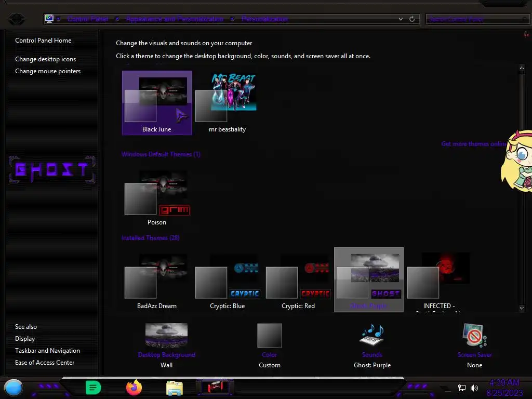This screenshot has height=399, width=532.
Task: Click the Start orb in taskbar
Action: (x=13, y=388)
